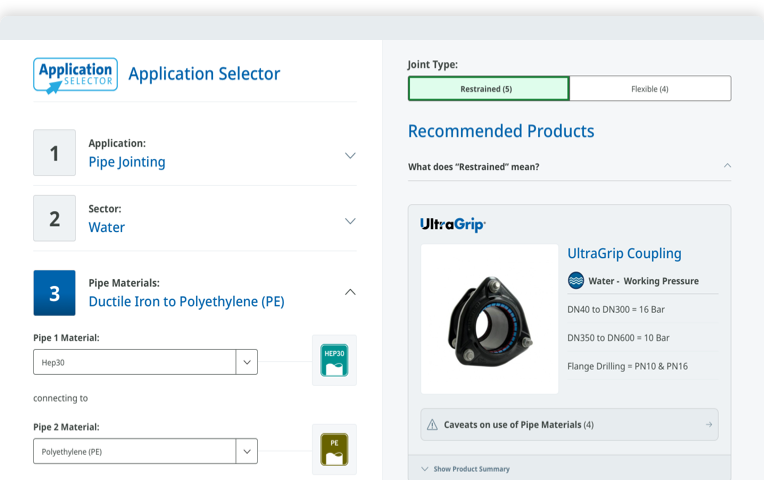This screenshot has height=480, width=764.
Task: Click the Application Selector logo
Action: [76, 75]
